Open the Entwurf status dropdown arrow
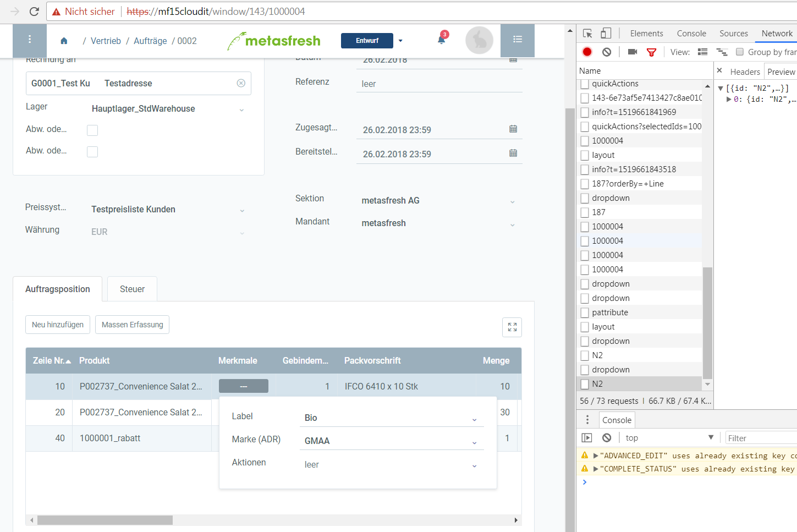Image resolution: width=797 pixels, height=532 pixels. 400,40
